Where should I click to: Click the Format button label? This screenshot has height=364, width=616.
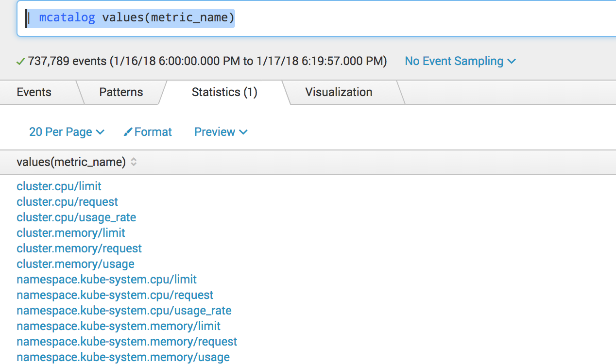[153, 132]
